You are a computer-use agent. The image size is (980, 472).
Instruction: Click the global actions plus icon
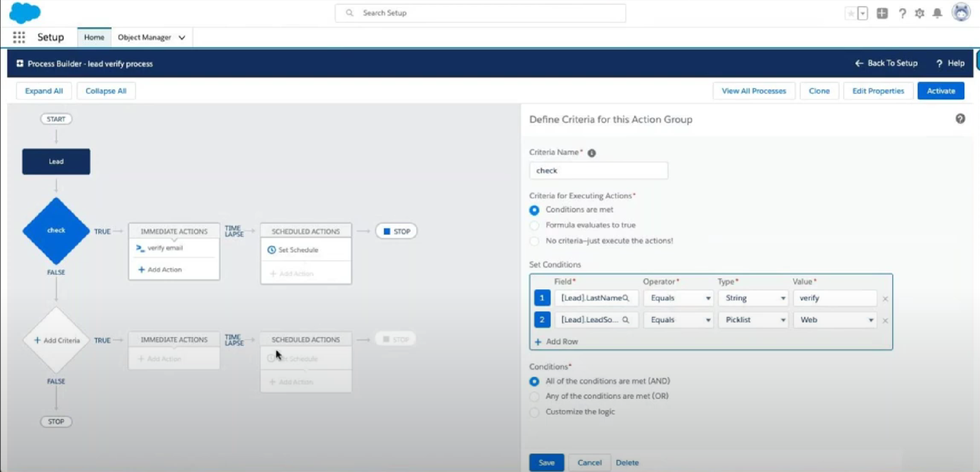(x=882, y=13)
